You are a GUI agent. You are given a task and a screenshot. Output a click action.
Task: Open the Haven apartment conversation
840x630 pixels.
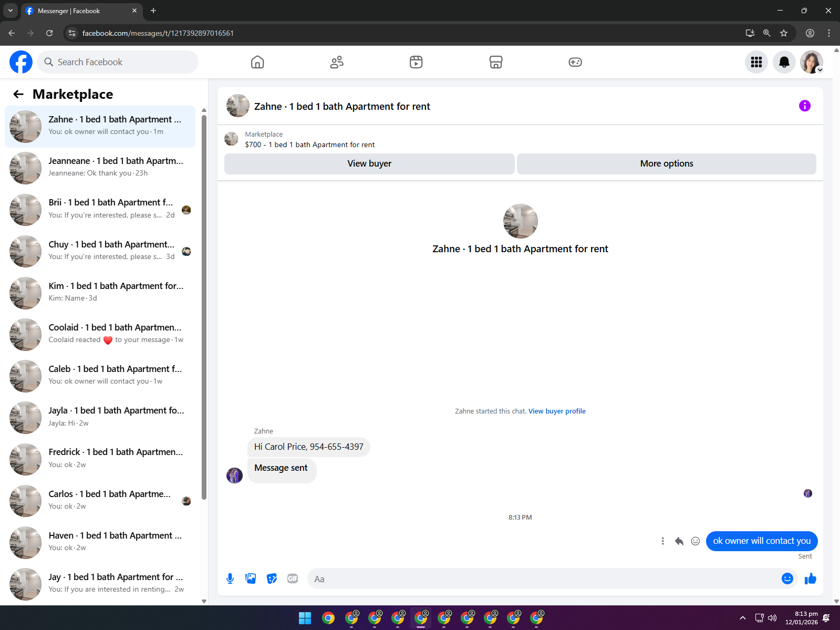(100, 542)
